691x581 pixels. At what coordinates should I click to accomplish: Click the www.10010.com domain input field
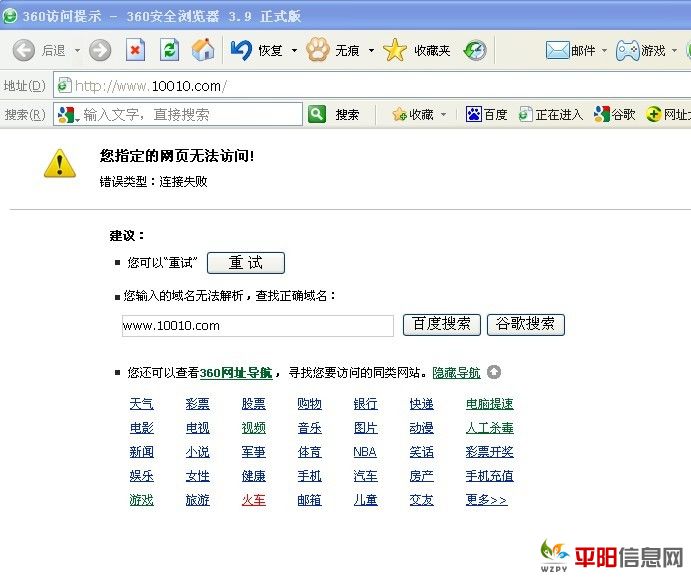[x=257, y=325]
